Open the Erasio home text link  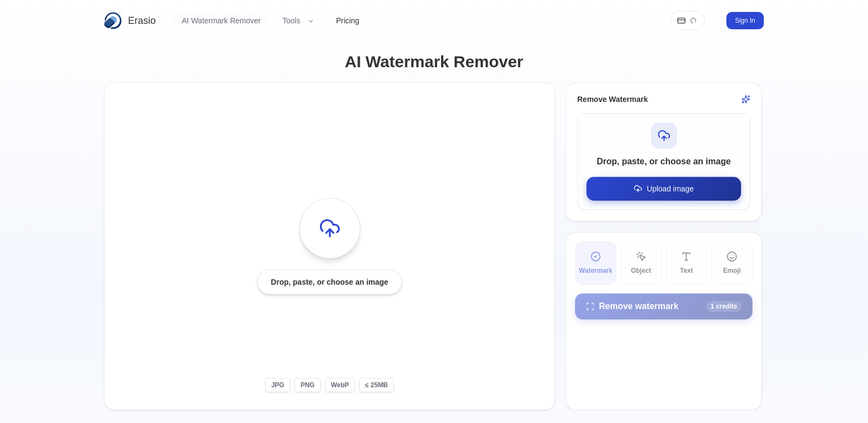coord(142,21)
